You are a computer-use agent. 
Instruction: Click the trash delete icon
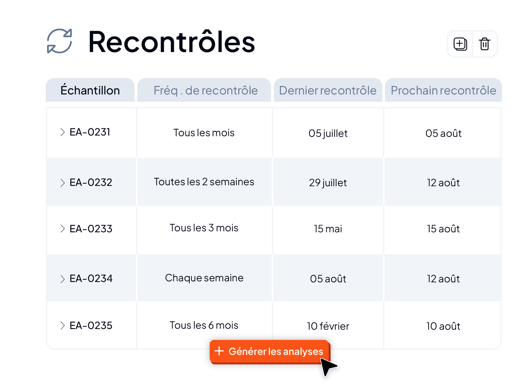coord(485,44)
